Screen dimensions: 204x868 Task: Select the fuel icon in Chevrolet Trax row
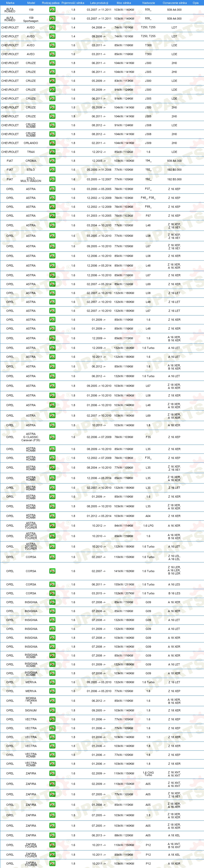point(52,152)
